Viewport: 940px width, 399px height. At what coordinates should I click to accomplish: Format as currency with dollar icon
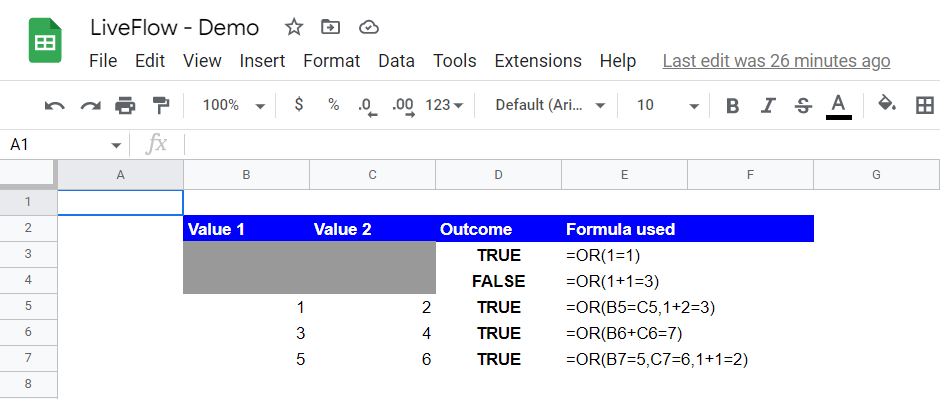click(x=299, y=105)
